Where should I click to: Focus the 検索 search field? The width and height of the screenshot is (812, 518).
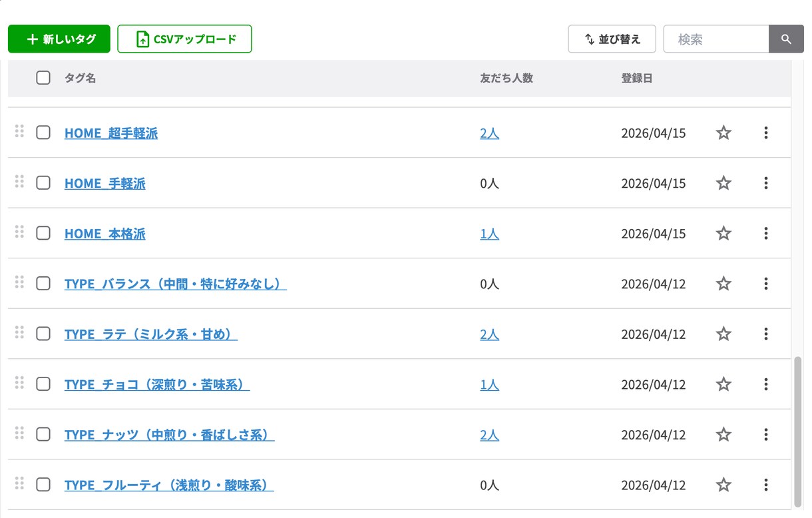coord(716,39)
